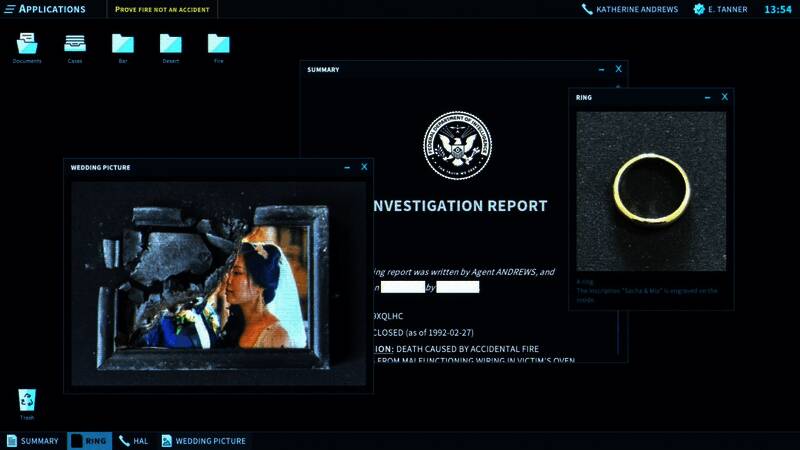800x450 pixels.
Task: Click the burned wedding photo image
Action: [218, 283]
